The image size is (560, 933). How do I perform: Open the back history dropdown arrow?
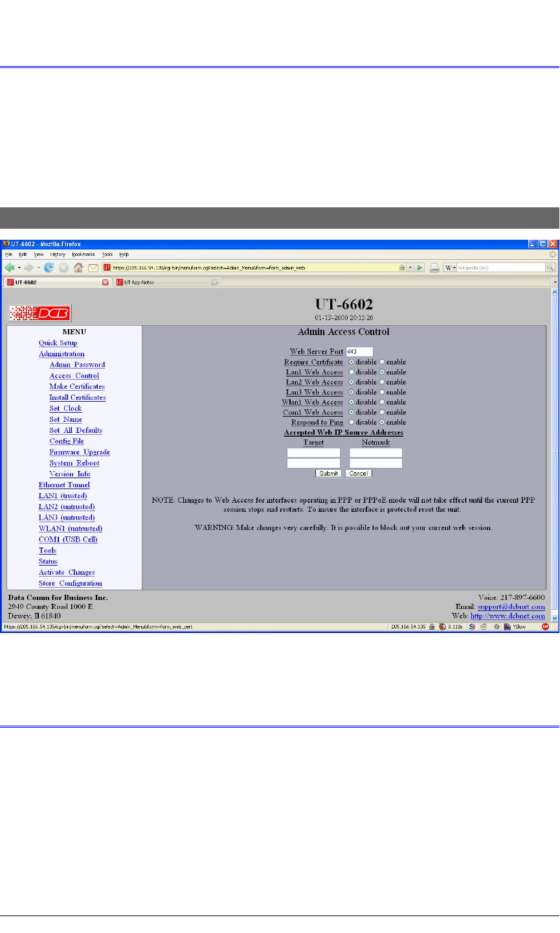pos(19,267)
